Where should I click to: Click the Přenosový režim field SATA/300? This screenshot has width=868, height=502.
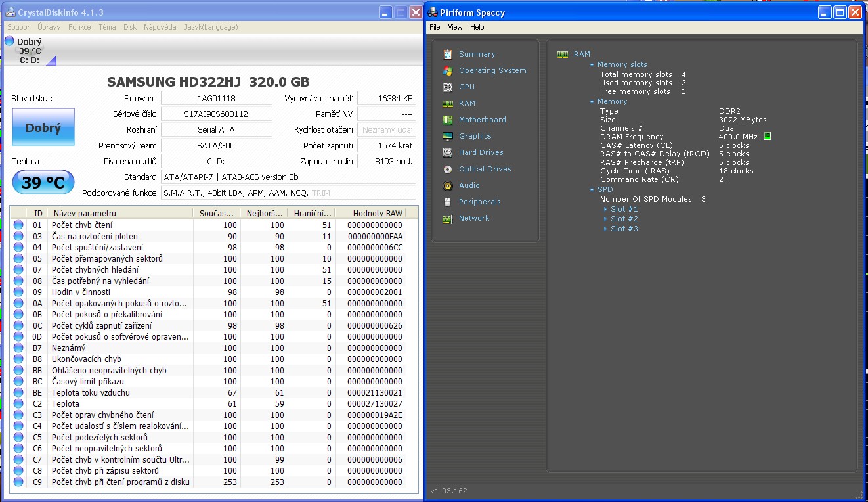(216, 145)
